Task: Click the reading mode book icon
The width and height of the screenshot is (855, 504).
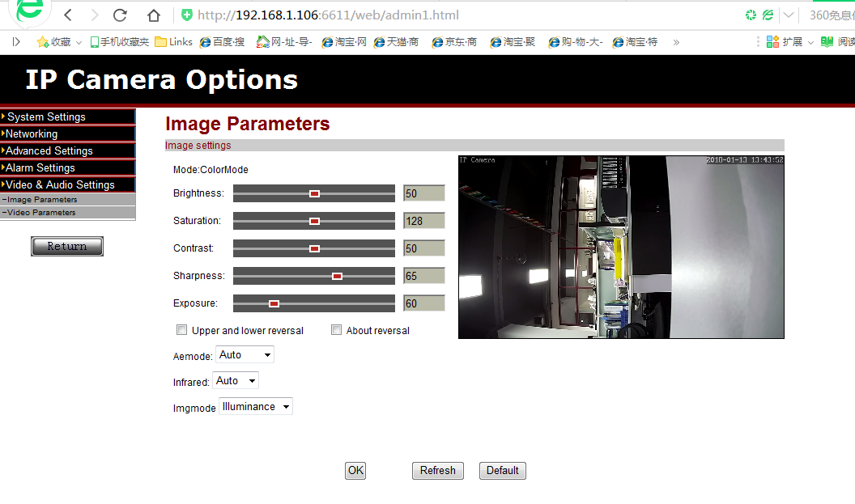Action: click(x=827, y=42)
